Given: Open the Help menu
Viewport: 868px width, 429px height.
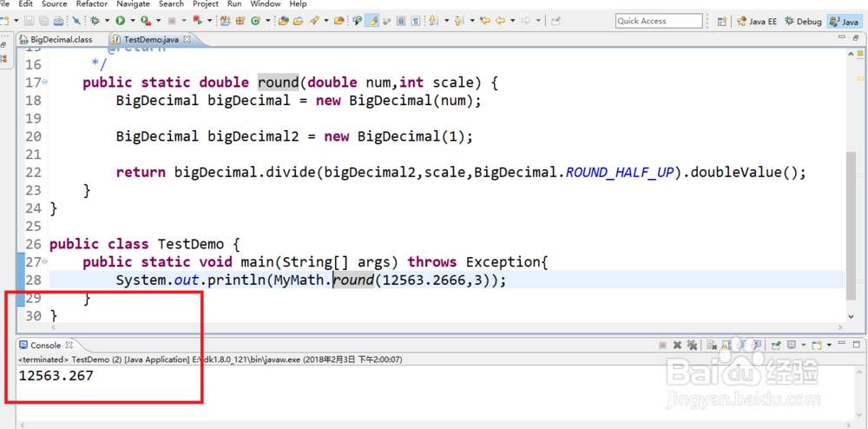Looking at the screenshot, I should pyautogui.click(x=298, y=3).
